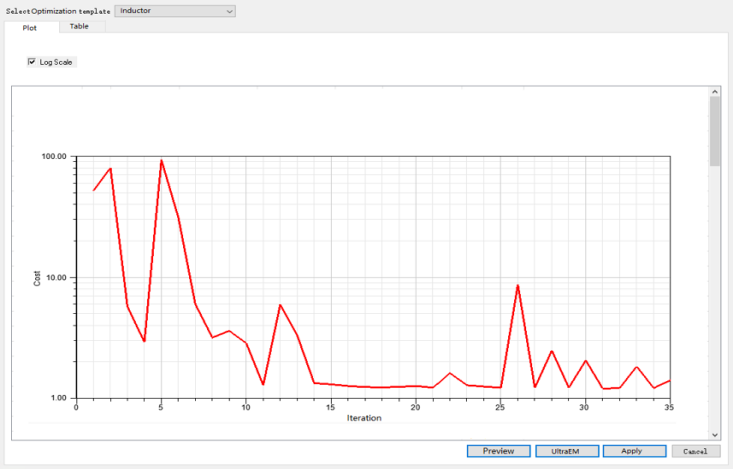Viewport: 733px width, 469px height.
Task: Toggle the Log Scale checkbox
Action: (x=32, y=62)
